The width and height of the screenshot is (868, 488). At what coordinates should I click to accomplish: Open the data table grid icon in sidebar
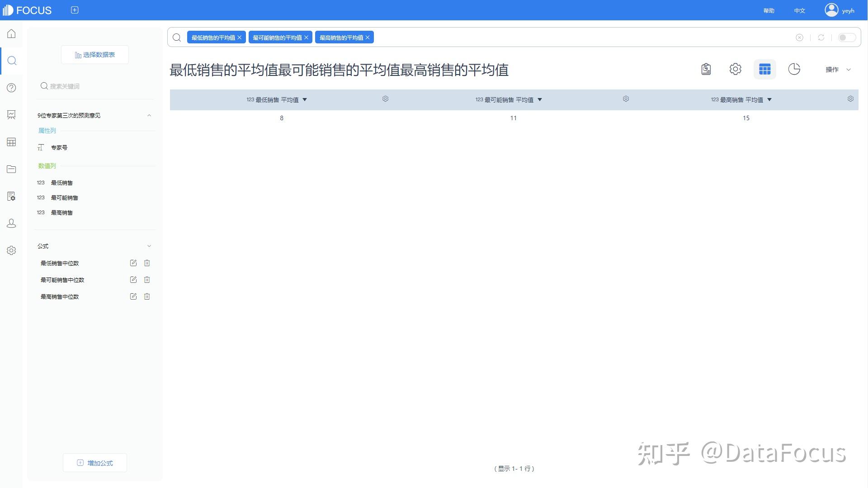(x=11, y=142)
